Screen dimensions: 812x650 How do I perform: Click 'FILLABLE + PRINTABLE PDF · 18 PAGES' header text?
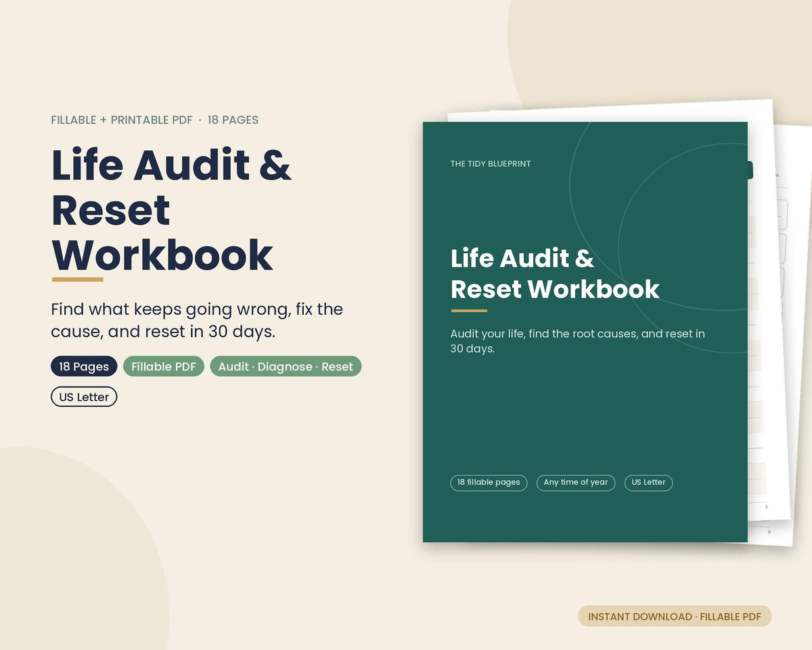point(155,120)
